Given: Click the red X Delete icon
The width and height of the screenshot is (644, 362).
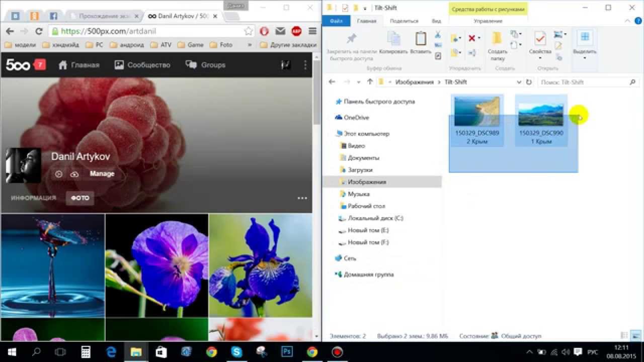Looking at the screenshot, I should pyautogui.click(x=471, y=38).
